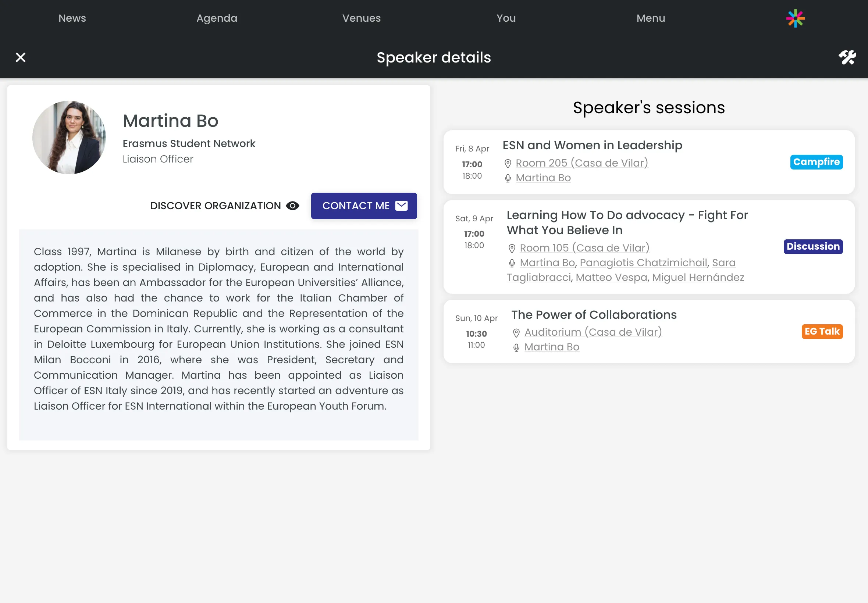Open The Power of Collaborations session
This screenshot has height=603, width=868.
(594, 315)
